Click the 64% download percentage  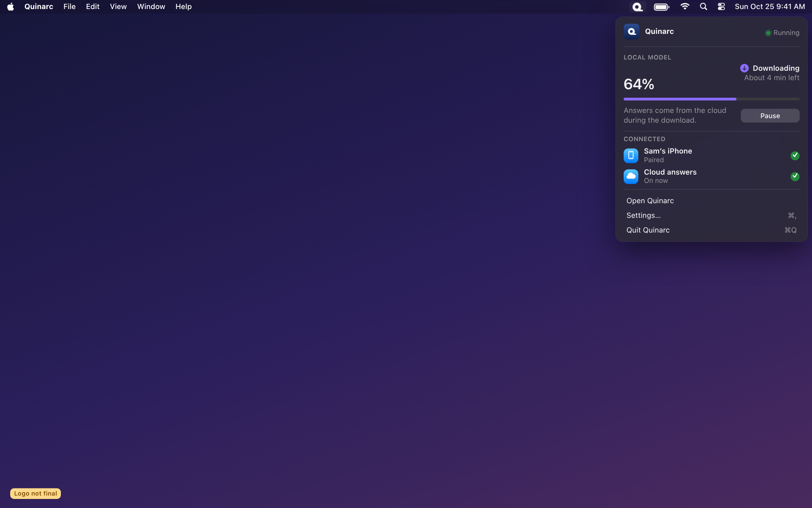point(639,84)
